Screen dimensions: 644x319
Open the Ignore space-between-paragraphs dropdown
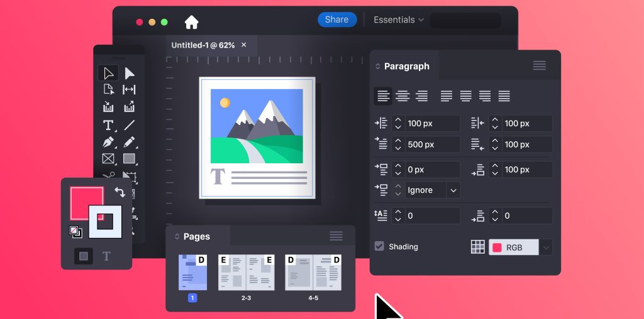click(453, 190)
